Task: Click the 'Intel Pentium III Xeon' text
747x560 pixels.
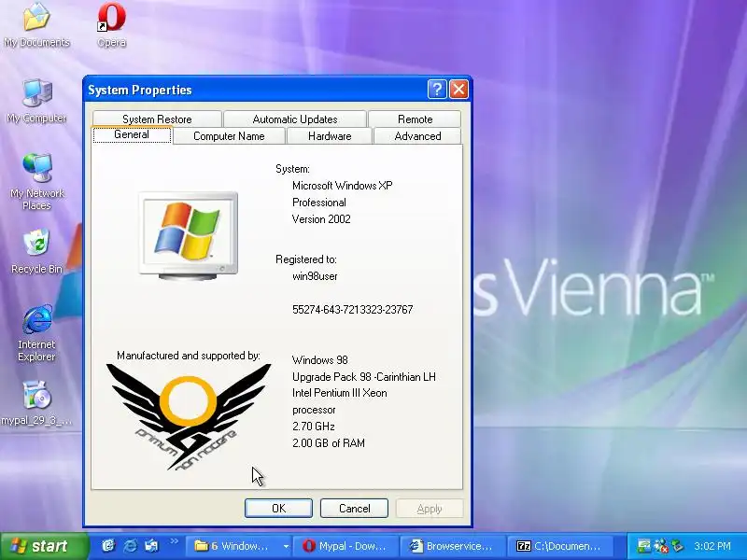Action: click(x=340, y=393)
